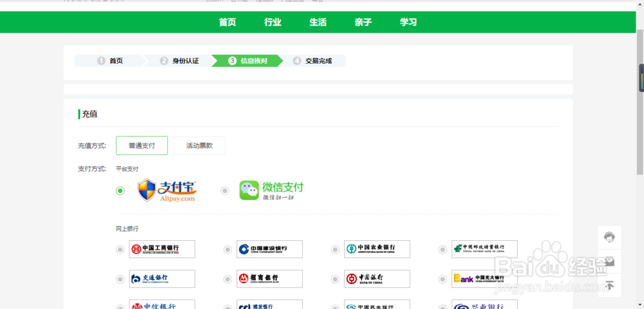Click the 中国邮政储蓄银行 bank logo
Screen dimensions: 644x309
[x=485, y=249]
